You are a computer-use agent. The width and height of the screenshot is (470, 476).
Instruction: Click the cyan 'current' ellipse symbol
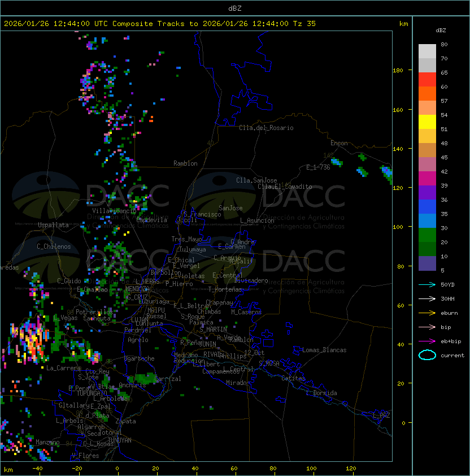pyautogui.click(x=427, y=355)
